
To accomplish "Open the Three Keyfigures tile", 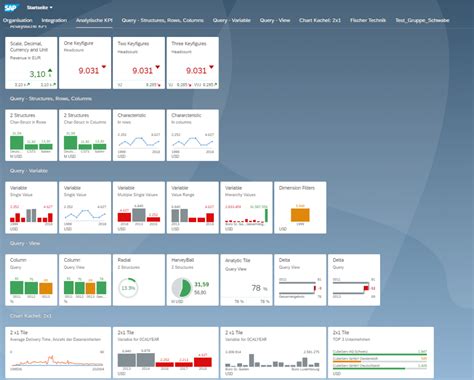I will (x=193, y=63).
